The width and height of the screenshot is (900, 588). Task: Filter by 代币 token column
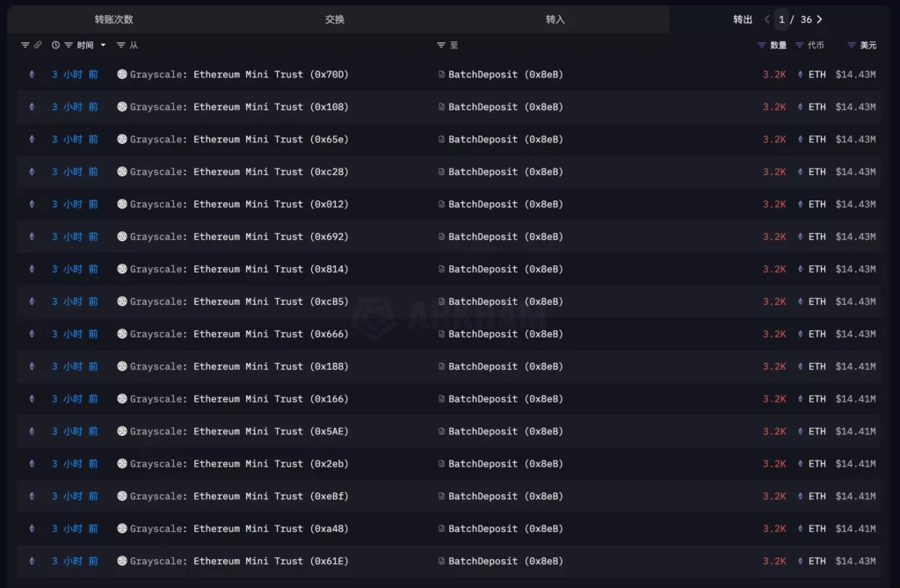point(800,45)
